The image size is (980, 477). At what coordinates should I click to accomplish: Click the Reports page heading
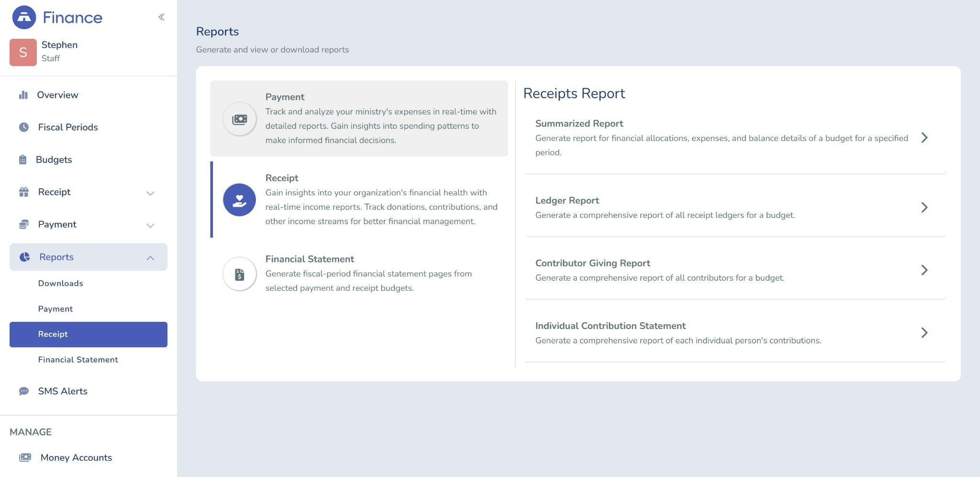(x=217, y=32)
